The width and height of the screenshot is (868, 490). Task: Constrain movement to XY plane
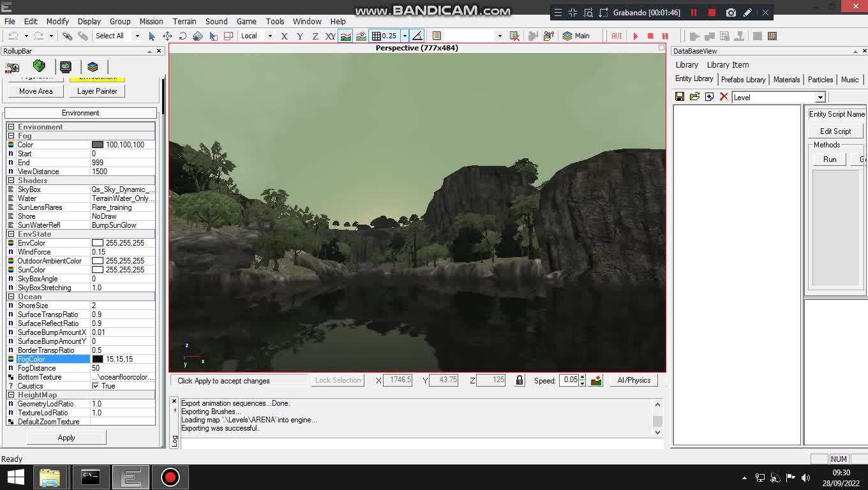coord(331,36)
